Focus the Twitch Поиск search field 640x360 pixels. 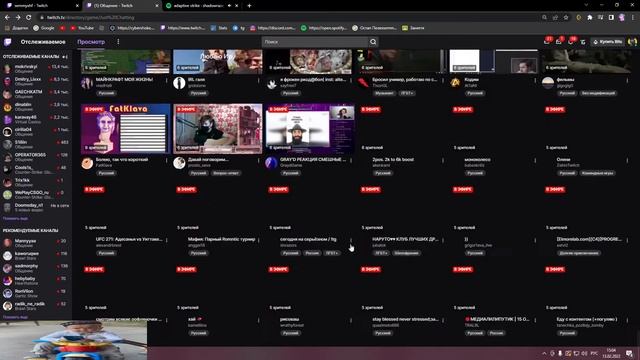(x=315, y=42)
